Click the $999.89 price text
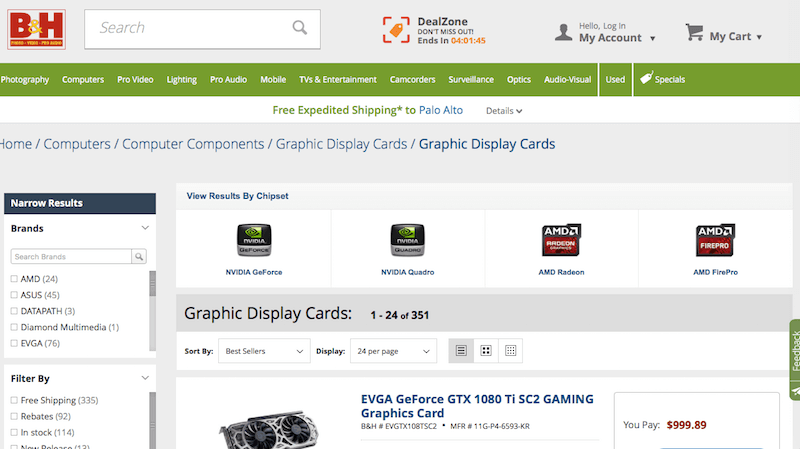 click(686, 425)
